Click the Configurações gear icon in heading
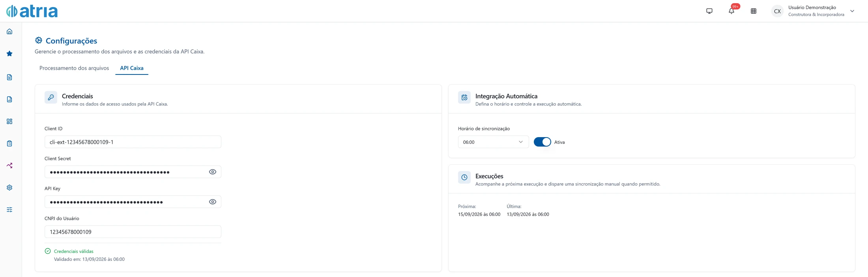The width and height of the screenshot is (868, 277). 39,40
